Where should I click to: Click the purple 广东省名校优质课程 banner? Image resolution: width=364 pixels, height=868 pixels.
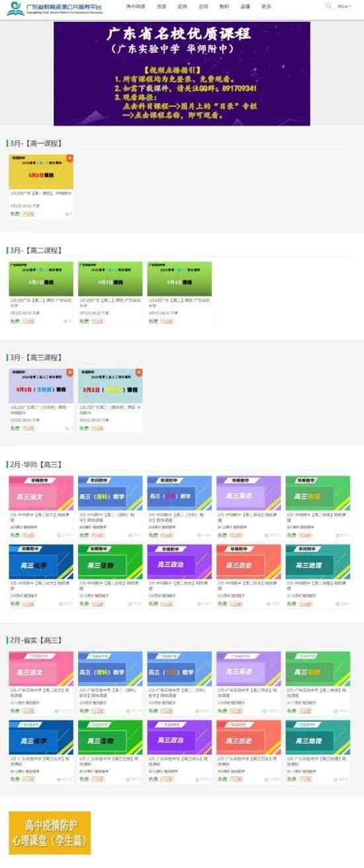(x=182, y=73)
